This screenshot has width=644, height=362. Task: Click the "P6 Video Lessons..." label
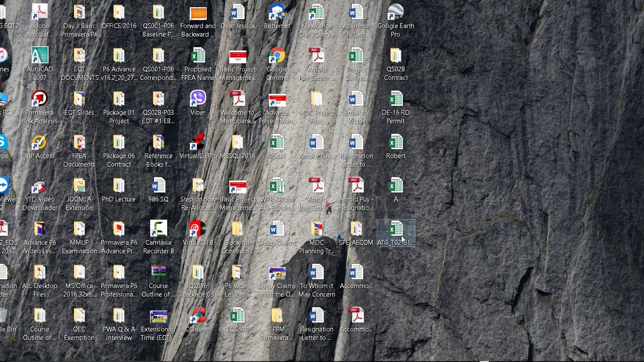(x=237, y=290)
